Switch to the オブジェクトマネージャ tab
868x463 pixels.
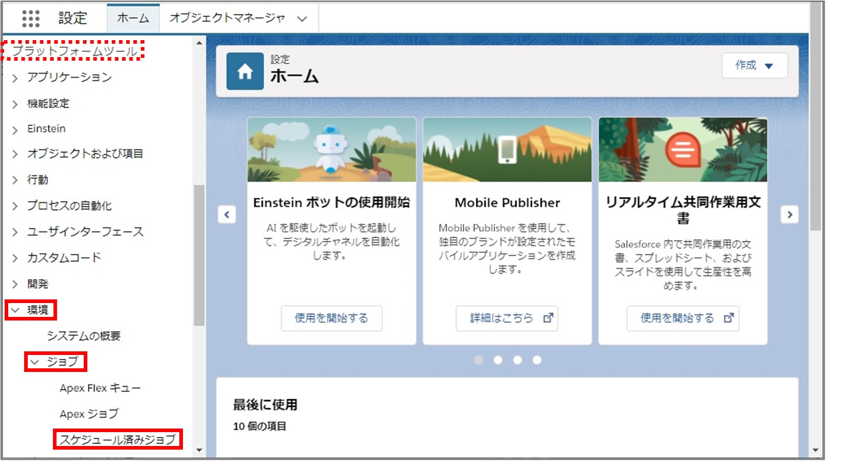[x=227, y=18]
